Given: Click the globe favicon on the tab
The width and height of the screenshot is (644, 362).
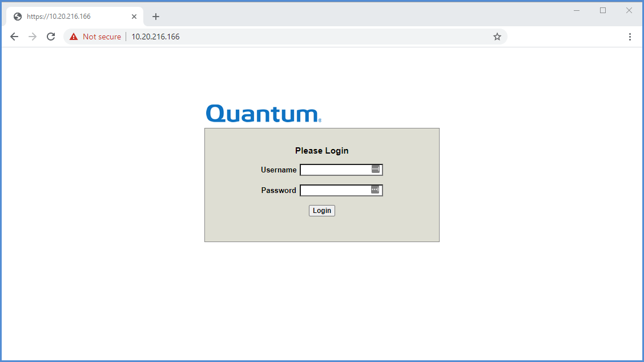Looking at the screenshot, I should pos(18,17).
